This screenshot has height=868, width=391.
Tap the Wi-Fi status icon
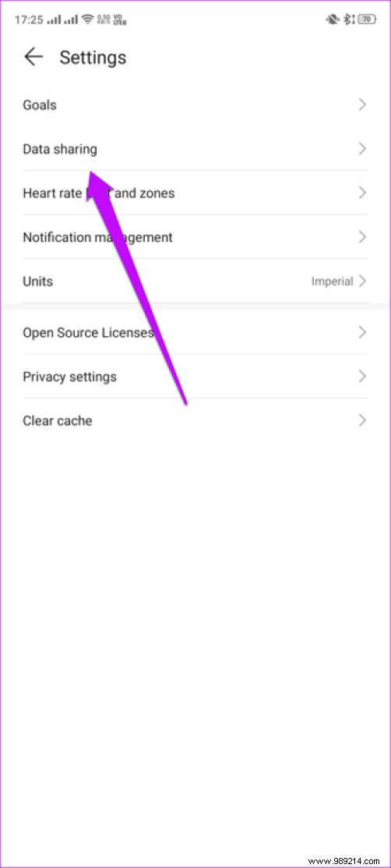[x=87, y=19]
